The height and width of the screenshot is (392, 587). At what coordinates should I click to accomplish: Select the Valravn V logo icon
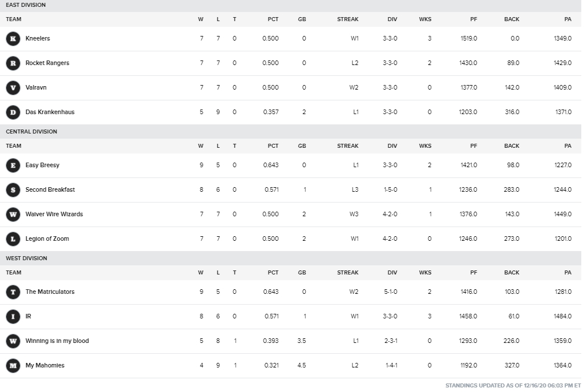click(13, 88)
